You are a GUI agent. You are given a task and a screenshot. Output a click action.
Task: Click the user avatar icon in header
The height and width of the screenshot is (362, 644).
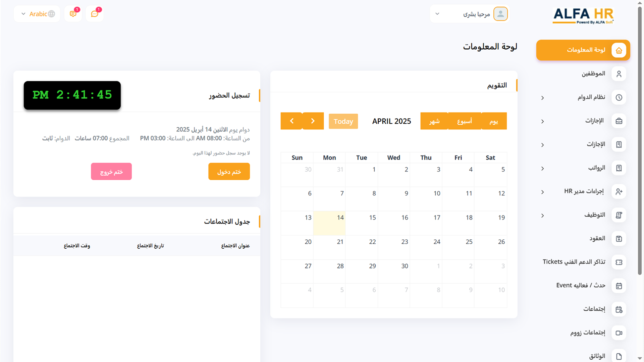tap(500, 14)
